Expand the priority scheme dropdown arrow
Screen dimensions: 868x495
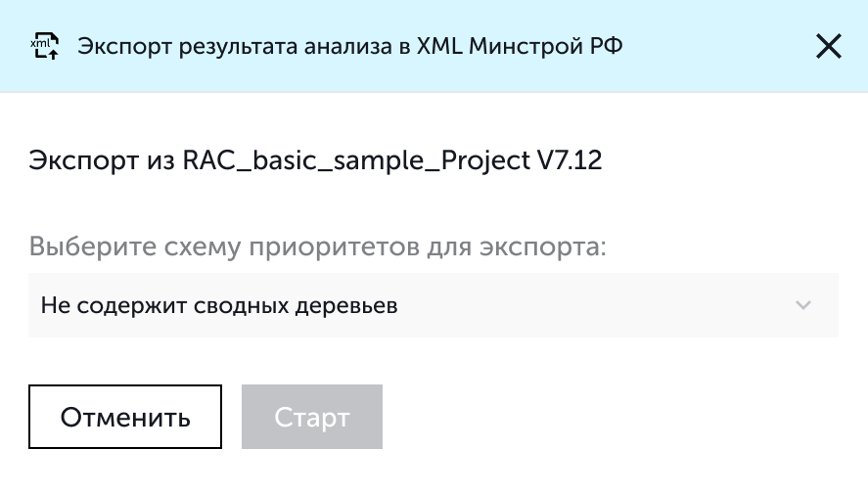(x=803, y=305)
